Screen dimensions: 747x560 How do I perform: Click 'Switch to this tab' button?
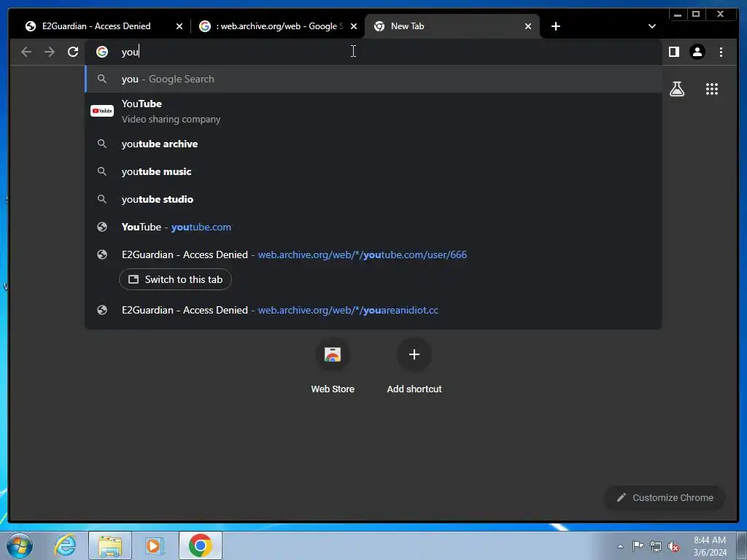tap(175, 279)
